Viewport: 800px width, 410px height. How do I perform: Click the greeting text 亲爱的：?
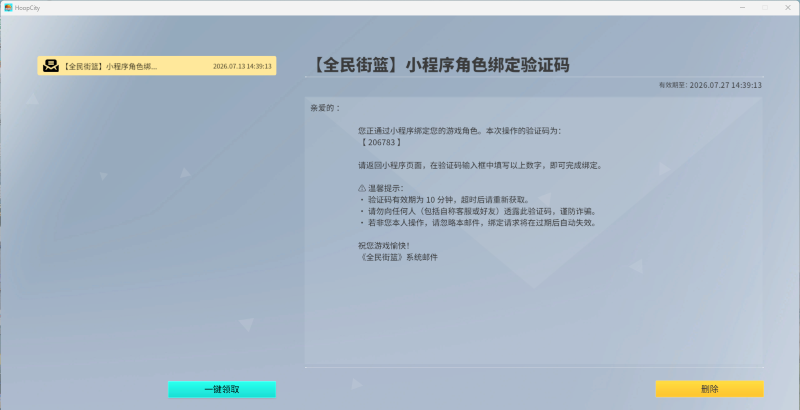coord(326,108)
